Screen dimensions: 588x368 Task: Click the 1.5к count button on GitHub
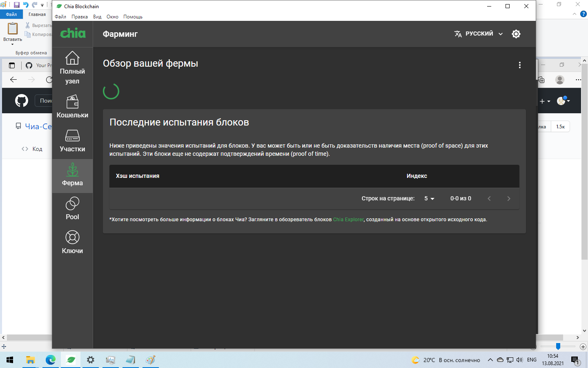pos(560,127)
